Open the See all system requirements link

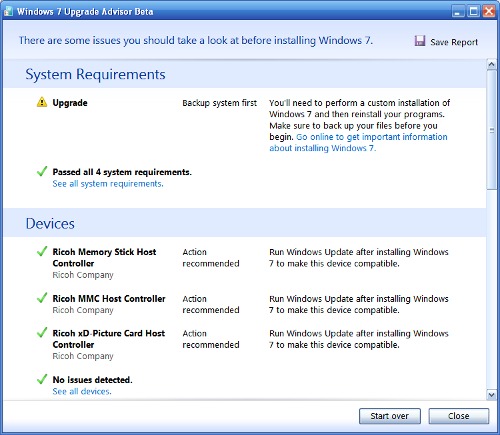tap(108, 184)
